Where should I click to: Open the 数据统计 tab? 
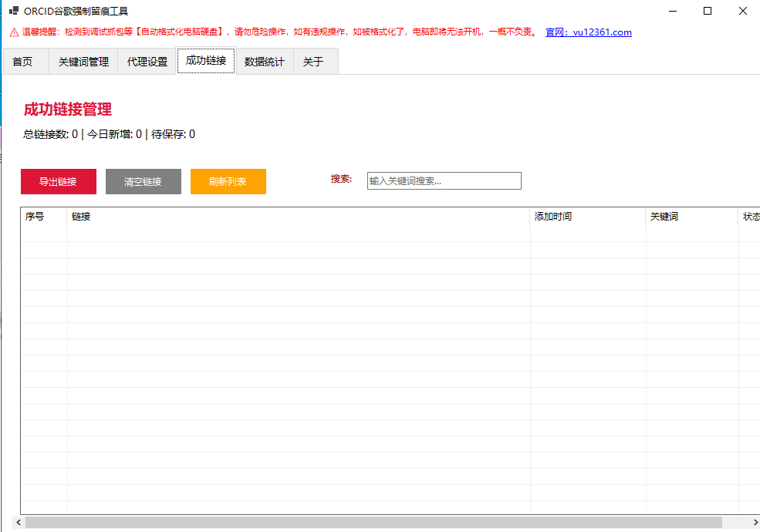264,62
